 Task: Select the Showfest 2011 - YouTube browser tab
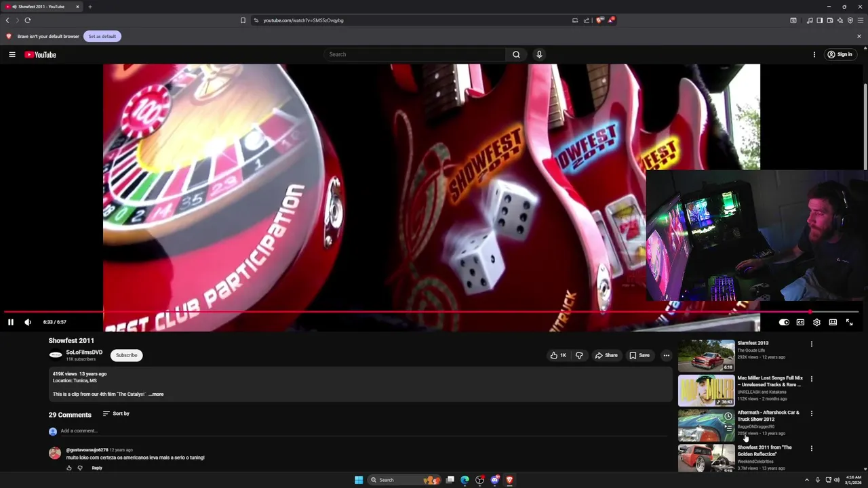(42, 7)
